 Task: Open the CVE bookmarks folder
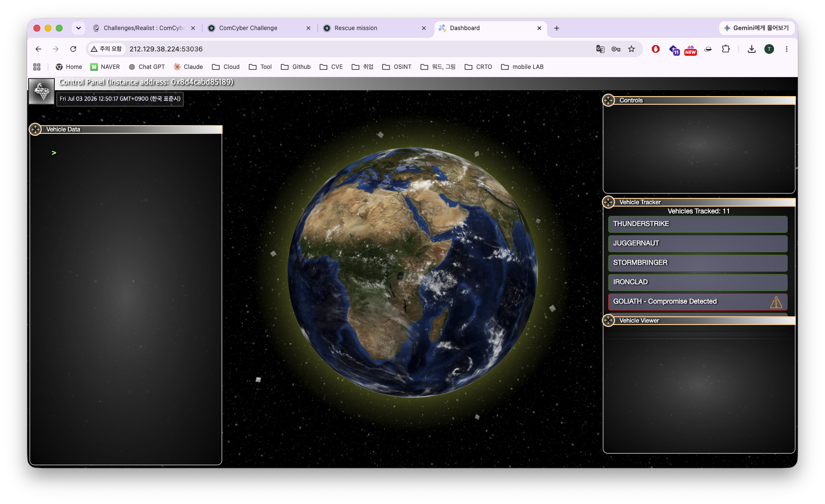(331, 67)
